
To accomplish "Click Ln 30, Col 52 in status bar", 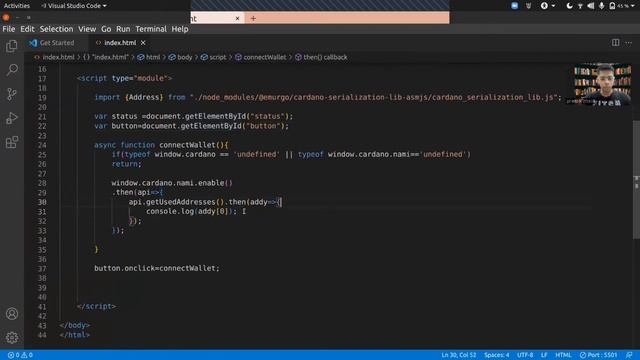I will pos(458,355).
